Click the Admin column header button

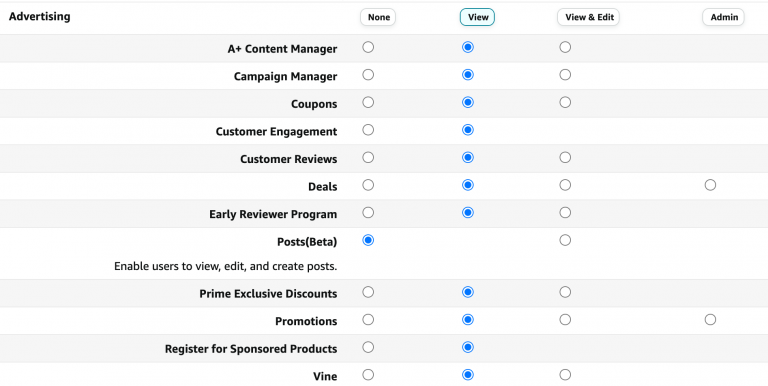tap(723, 17)
